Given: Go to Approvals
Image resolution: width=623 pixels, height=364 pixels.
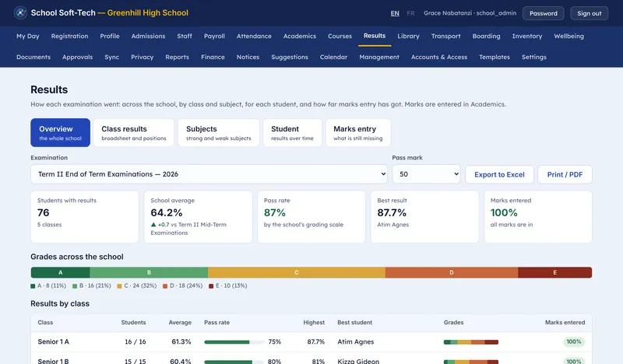Looking at the screenshot, I should point(77,57).
